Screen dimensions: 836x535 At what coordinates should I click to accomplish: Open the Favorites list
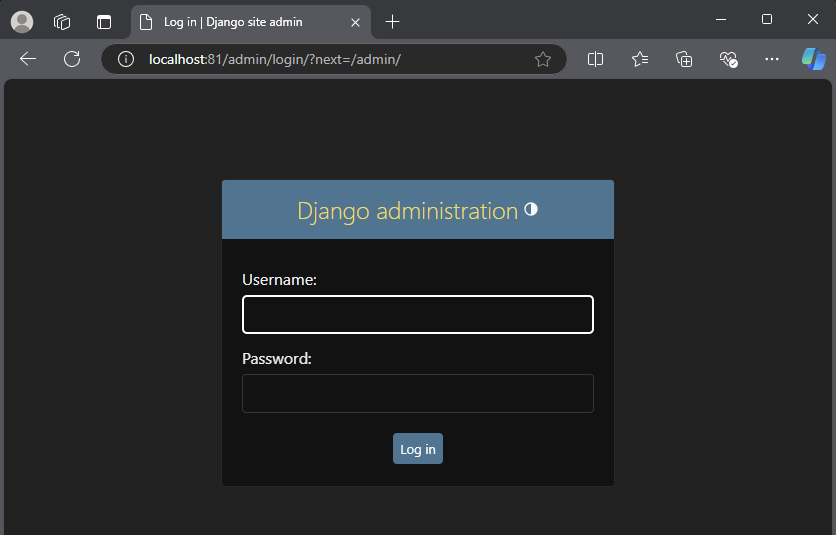[x=640, y=59]
